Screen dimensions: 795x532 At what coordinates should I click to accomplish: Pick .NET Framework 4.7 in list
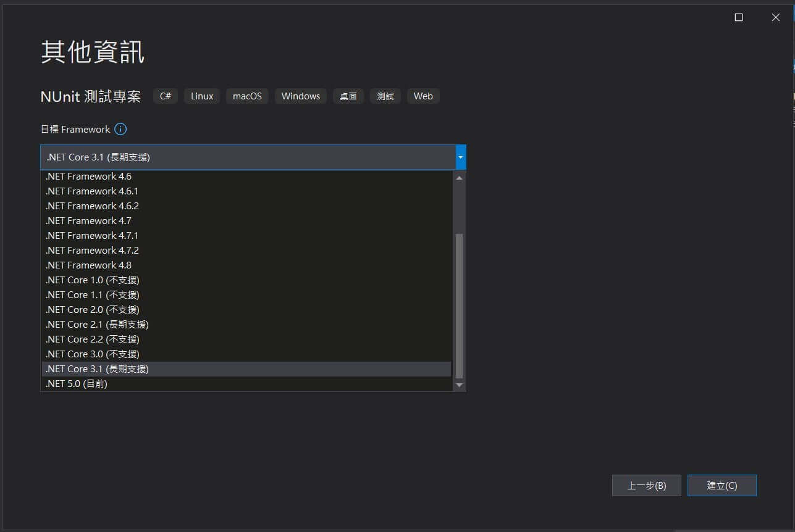point(246,221)
